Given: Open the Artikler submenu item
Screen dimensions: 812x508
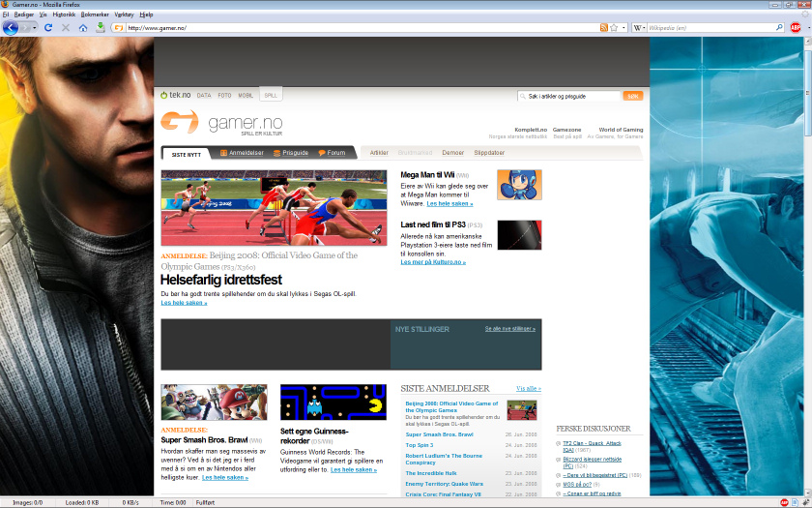Looking at the screenshot, I should click(379, 153).
